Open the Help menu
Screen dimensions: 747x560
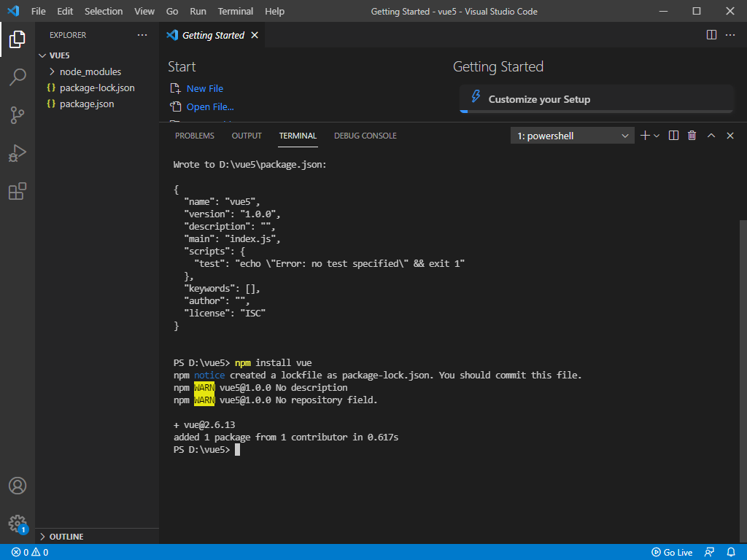point(274,11)
